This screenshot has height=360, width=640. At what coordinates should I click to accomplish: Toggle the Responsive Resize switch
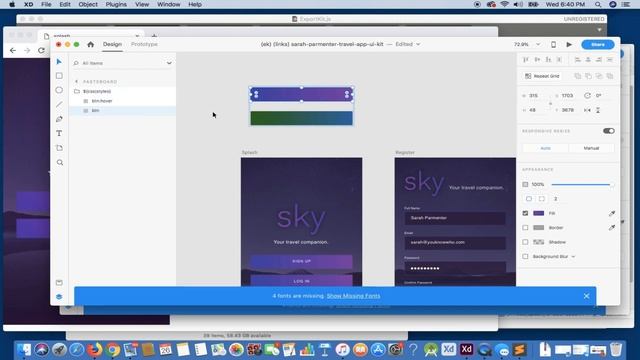(609, 131)
